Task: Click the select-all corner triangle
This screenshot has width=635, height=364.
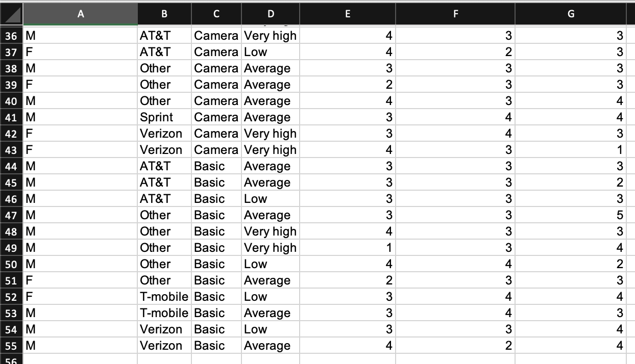Action: pos(10,14)
